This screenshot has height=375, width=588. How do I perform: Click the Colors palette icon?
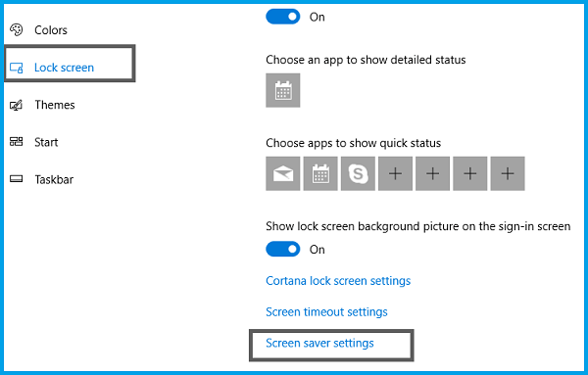16,29
